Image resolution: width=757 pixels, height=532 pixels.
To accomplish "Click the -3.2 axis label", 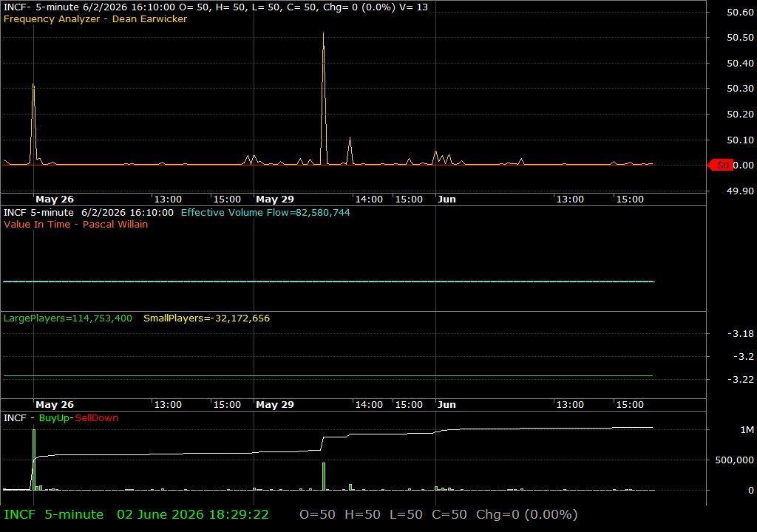I will pyautogui.click(x=744, y=357).
